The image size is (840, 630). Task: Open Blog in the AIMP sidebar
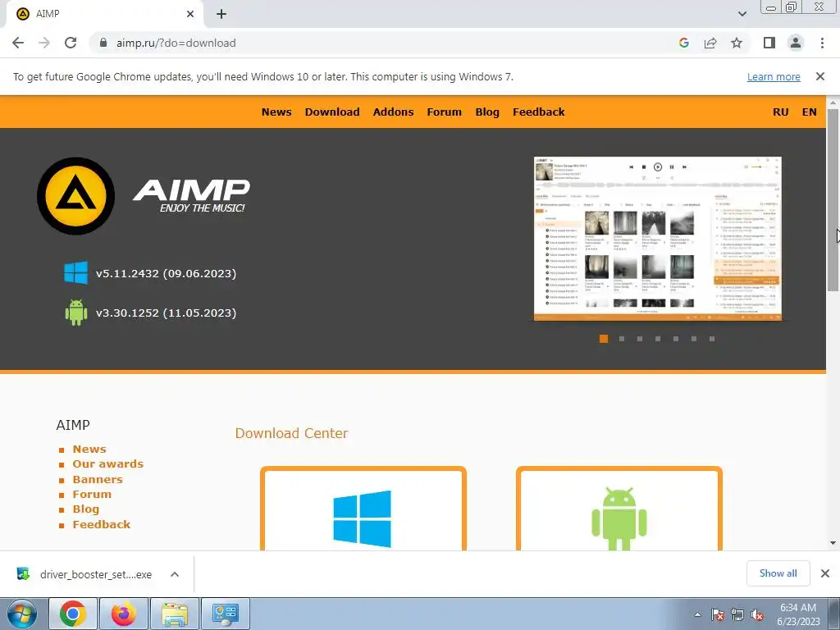coord(85,509)
